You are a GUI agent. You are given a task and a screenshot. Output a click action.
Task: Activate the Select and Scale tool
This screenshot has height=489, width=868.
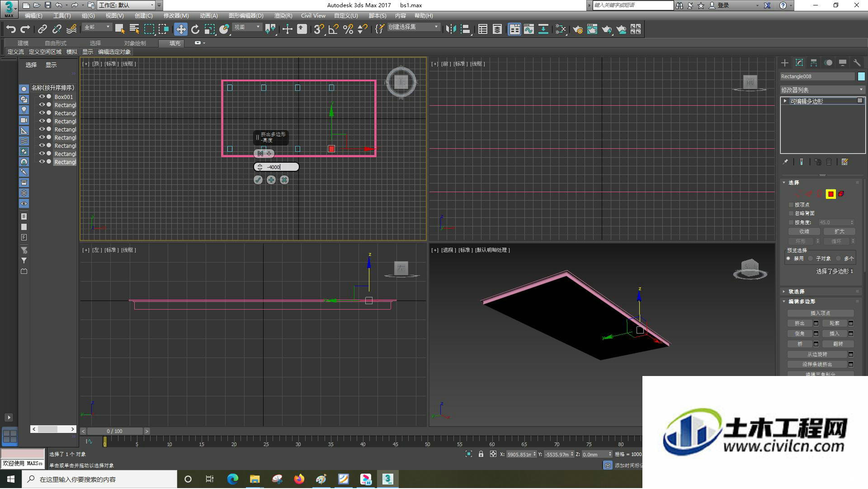[209, 29]
